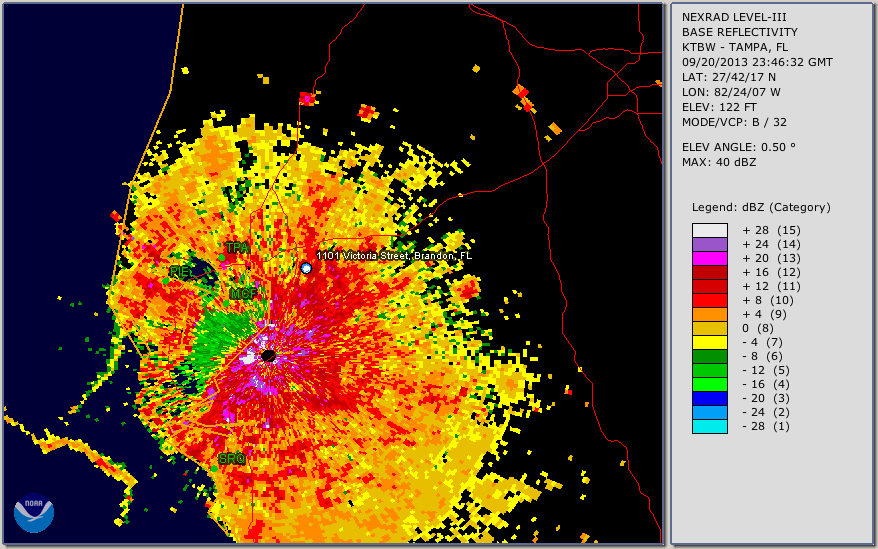Image resolution: width=878 pixels, height=549 pixels.
Task: Pick the white +28 dBZ legend swatch
Action: [x=709, y=230]
